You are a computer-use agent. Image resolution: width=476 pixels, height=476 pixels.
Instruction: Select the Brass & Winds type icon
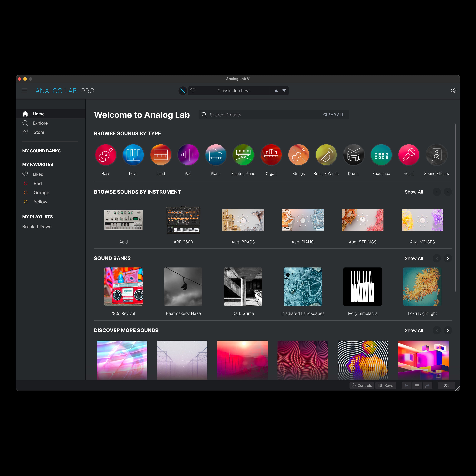tap(326, 155)
